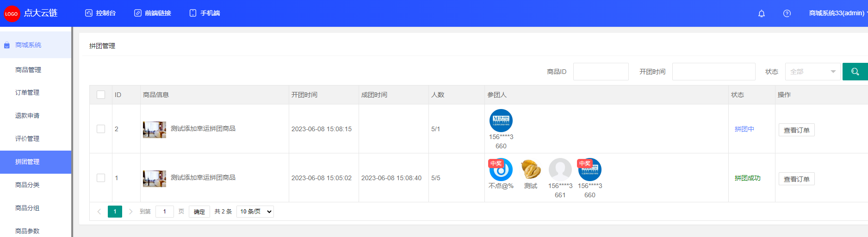
Task: Click the red LOGO icon
Action: pos(12,13)
